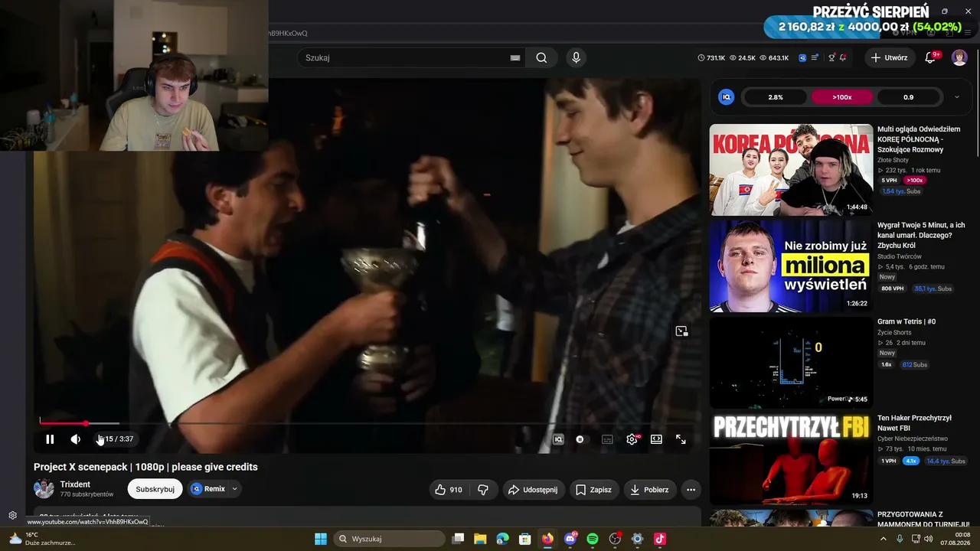This screenshot has height=551, width=980.
Task: Click the Utwórz create button
Action: [889, 57]
